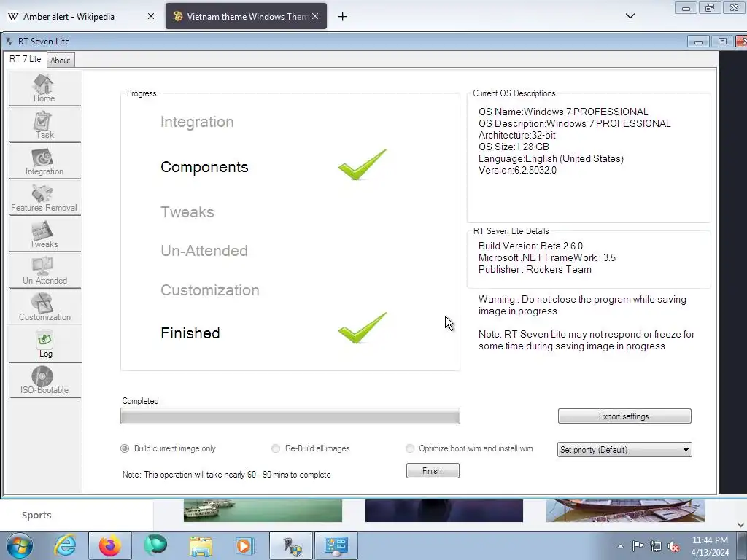Switch to the RT 7 Lite tab
This screenshot has height=560, width=747.
[26, 59]
